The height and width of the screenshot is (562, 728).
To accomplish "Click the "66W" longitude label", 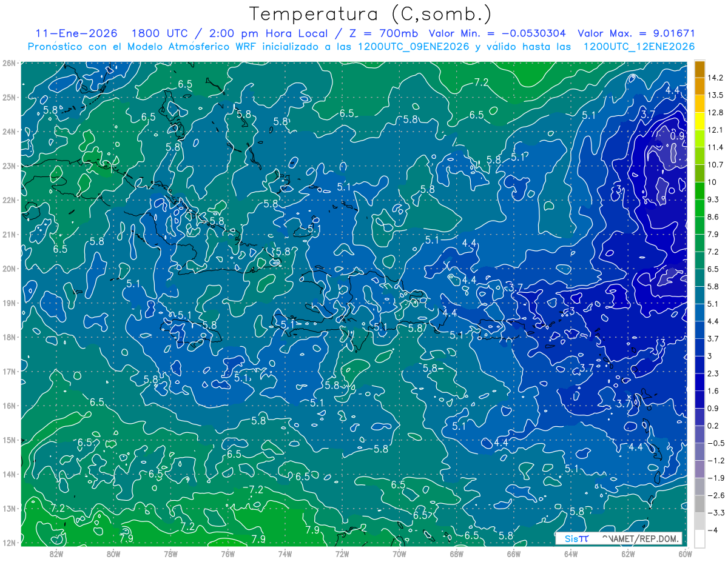I will (513, 553).
